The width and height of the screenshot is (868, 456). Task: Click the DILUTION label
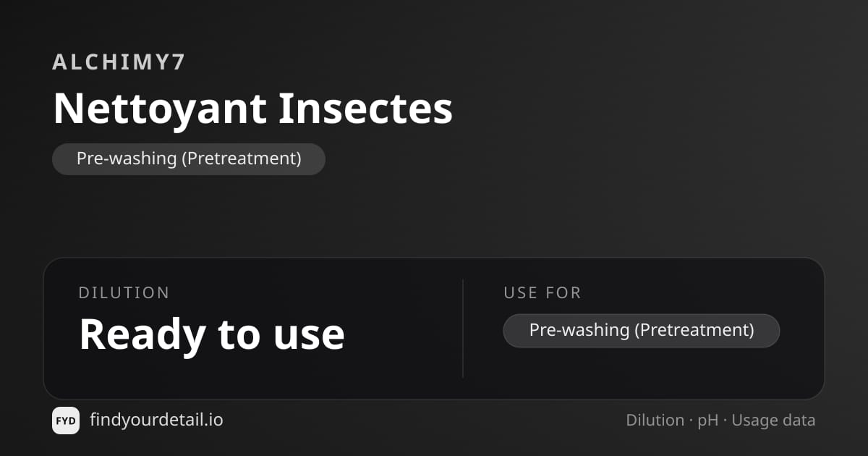point(124,293)
